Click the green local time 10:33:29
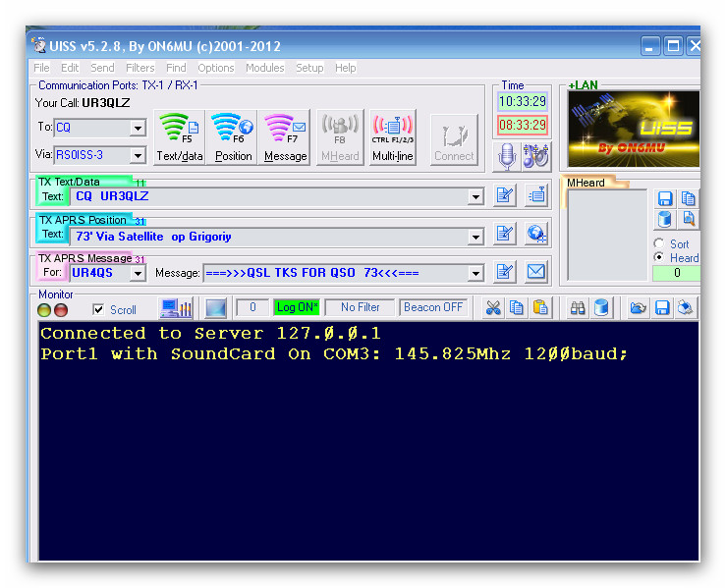This screenshot has width=726, height=588. click(x=523, y=101)
